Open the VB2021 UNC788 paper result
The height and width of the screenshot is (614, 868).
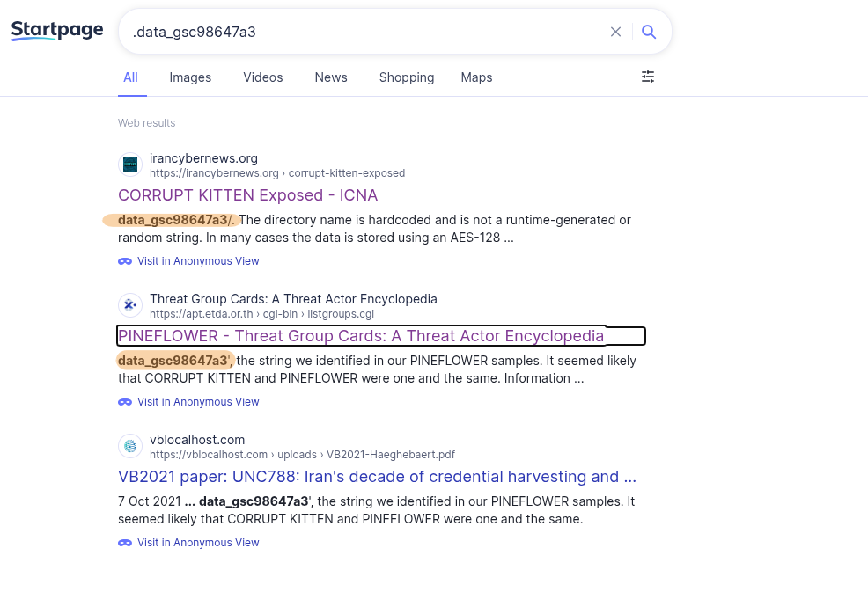click(377, 477)
